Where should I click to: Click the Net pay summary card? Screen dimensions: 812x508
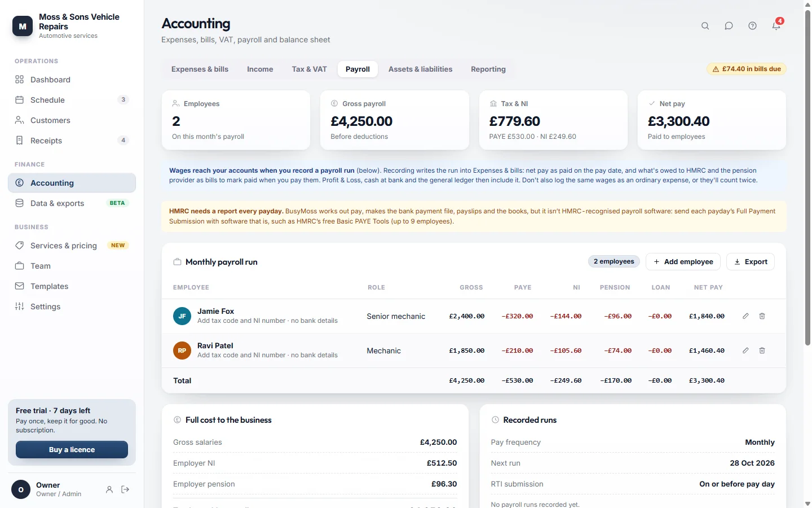click(x=712, y=120)
